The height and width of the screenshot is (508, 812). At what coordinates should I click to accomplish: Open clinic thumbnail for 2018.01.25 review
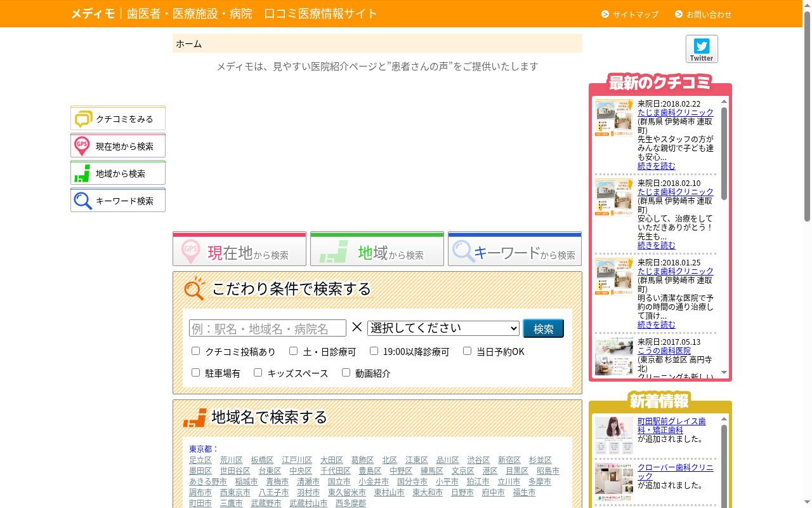[614, 277]
